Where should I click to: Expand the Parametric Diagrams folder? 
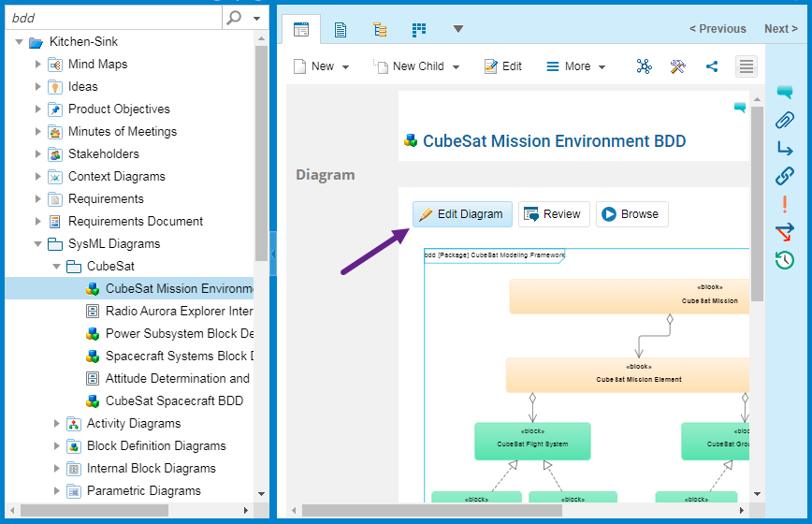pos(56,491)
